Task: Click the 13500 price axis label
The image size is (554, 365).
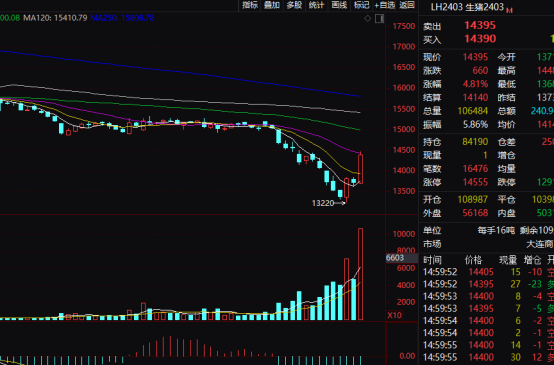Action: [x=403, y=191]
